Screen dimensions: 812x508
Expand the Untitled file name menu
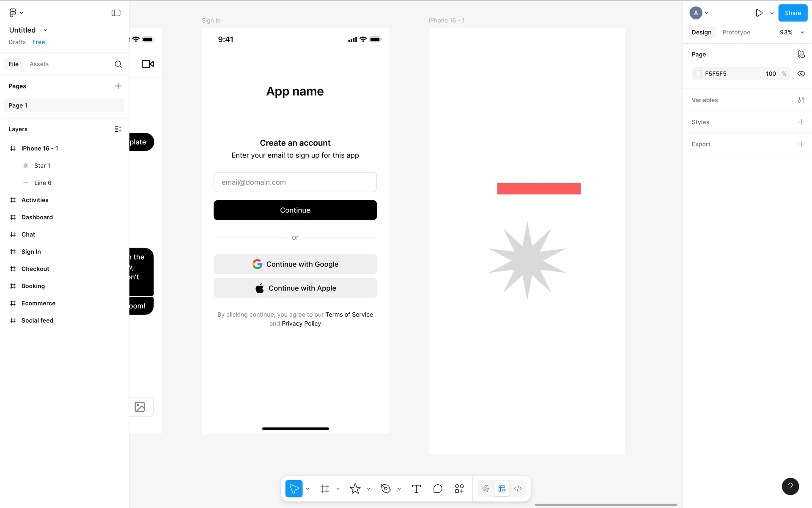(45, 30)
